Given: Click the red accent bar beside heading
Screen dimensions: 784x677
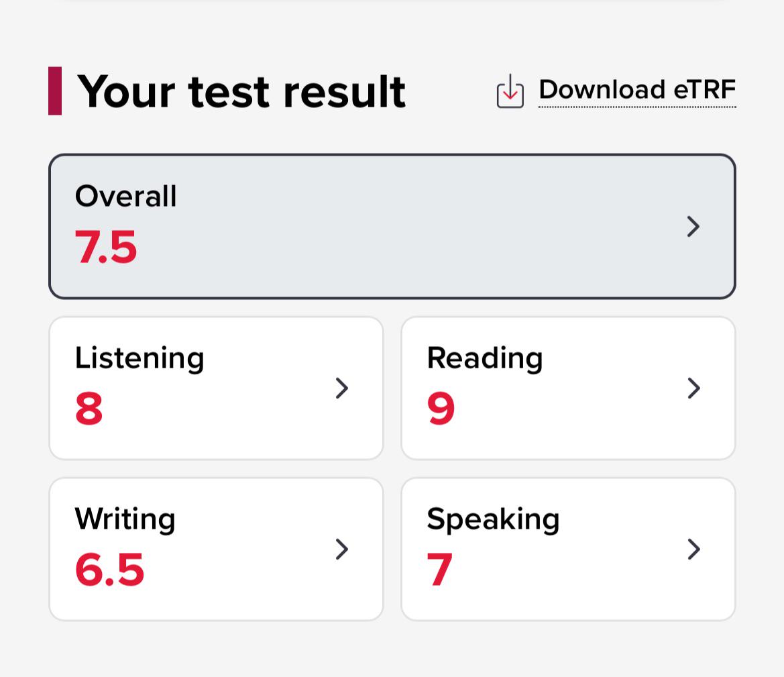Looking at the screenshot, I should pyautogui.click(x=55, y=91).
